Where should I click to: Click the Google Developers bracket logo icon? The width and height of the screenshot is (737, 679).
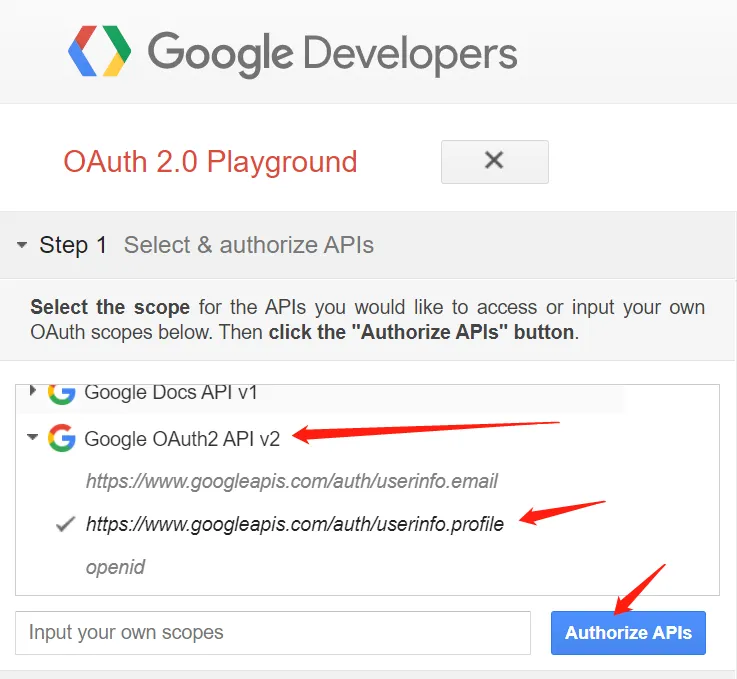coord(100,51)
